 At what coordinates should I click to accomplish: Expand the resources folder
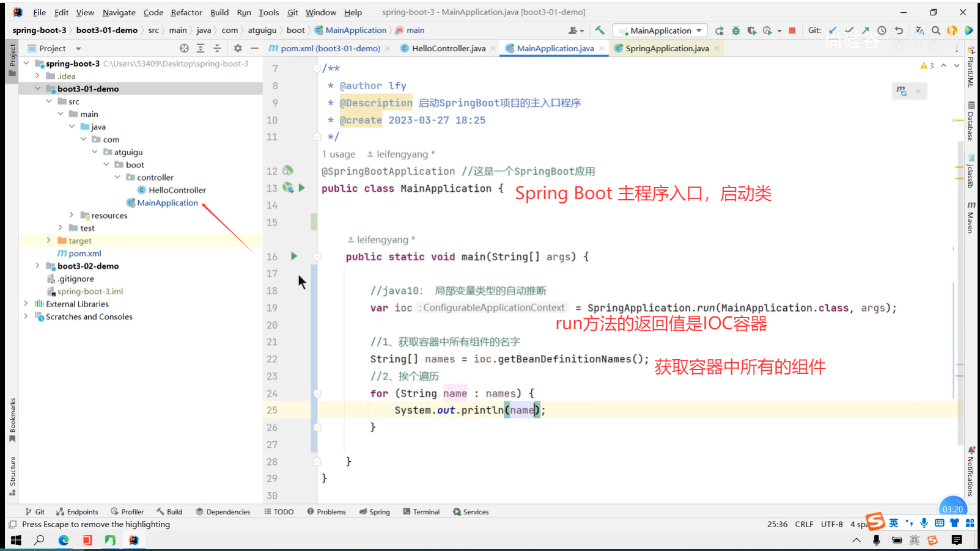tap(72, 215)
